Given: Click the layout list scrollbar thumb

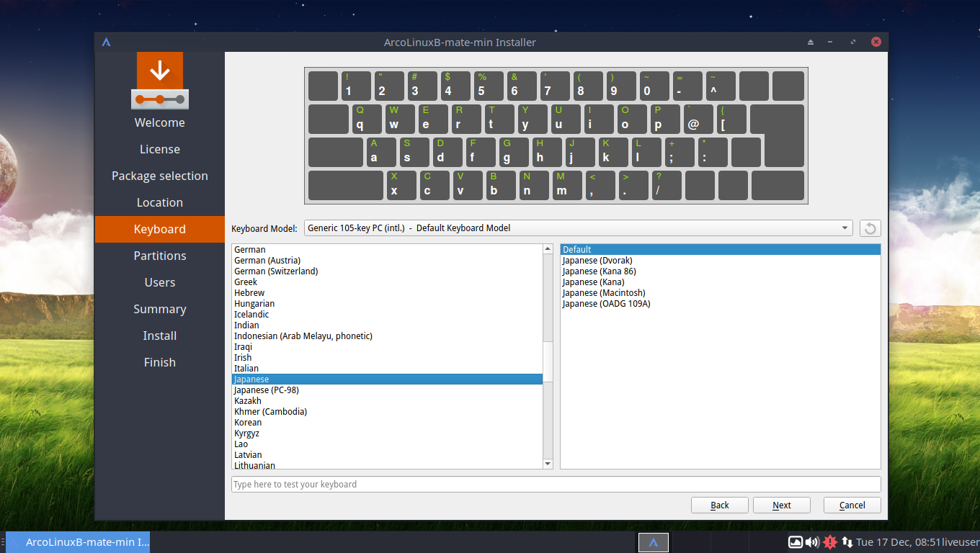Looking at the screenshot, I should coord(548,361).
